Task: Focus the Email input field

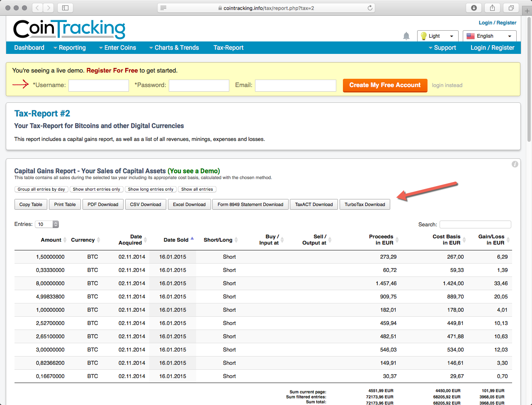Action: [x=296, y=85]
